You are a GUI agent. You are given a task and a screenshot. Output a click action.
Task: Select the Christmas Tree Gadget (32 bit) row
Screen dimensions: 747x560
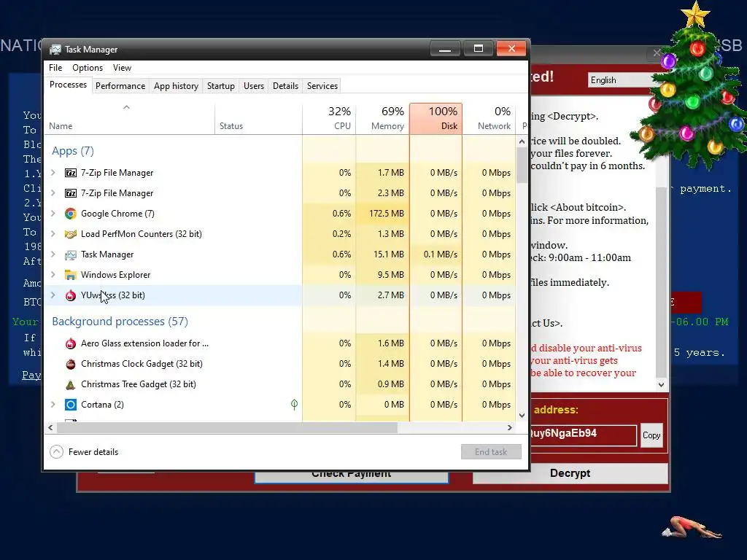(x=279, y=384)
